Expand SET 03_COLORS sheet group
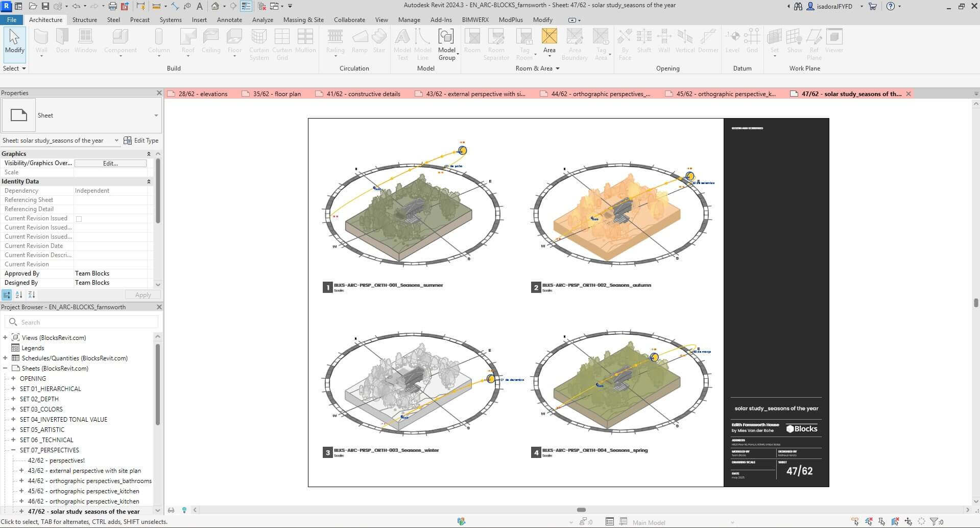 [x=13, y=409]
